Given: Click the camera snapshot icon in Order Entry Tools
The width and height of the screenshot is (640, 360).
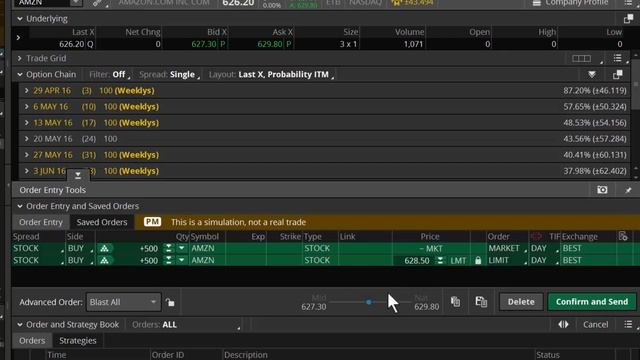Looking at the screenshot, I should (602, 190).
